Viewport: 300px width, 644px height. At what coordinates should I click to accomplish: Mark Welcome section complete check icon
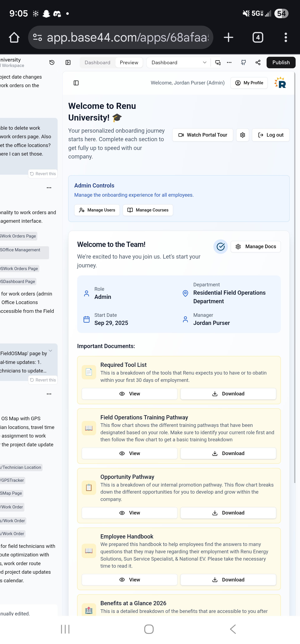(x=221, y=247)
